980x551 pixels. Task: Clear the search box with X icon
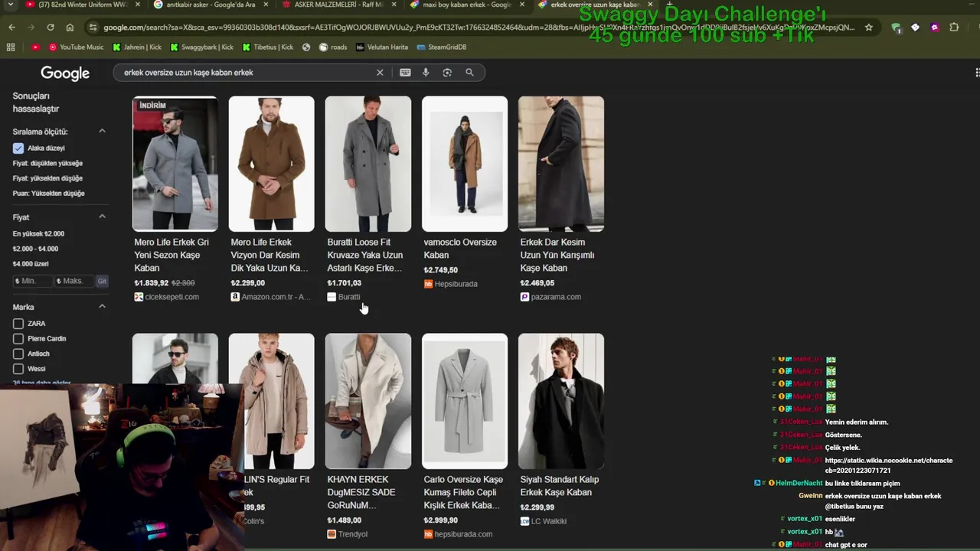click(x=380, y=73)
